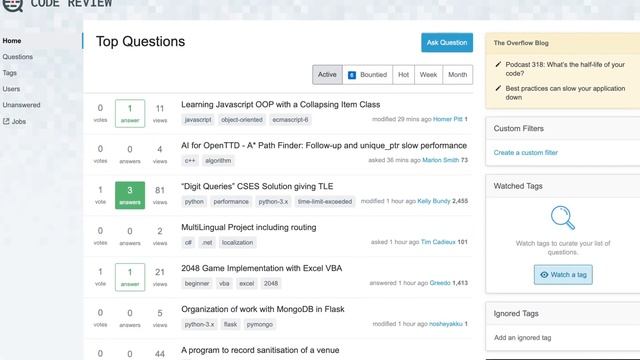Image resolution: width=640 pixels, height=360 pixels.
Task: Click Add an ignored tag
Action: pyautogui.click(x=522, y=338)
